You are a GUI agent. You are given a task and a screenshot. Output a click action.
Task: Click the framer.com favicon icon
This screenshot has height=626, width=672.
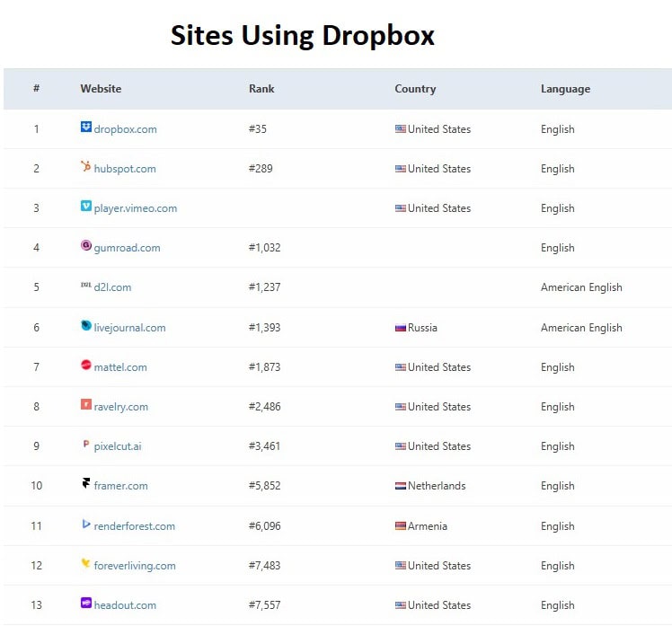click(85, 483)
